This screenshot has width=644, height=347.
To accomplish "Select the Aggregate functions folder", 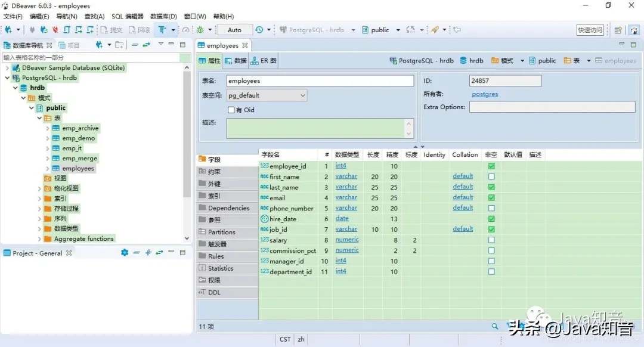I will coord(83,238).
